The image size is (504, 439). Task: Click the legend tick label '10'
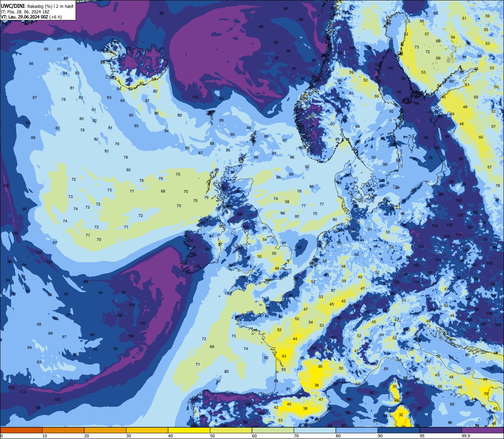click(44, 435)
